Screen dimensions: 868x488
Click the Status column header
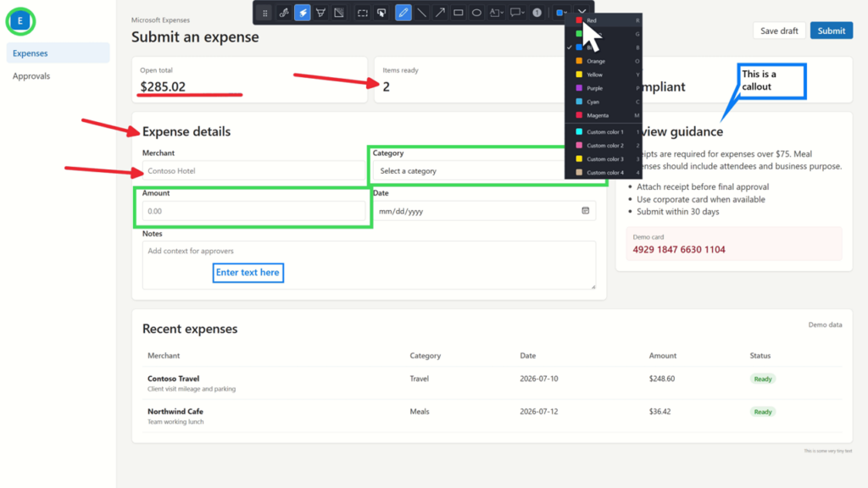(x=760, y=355)
